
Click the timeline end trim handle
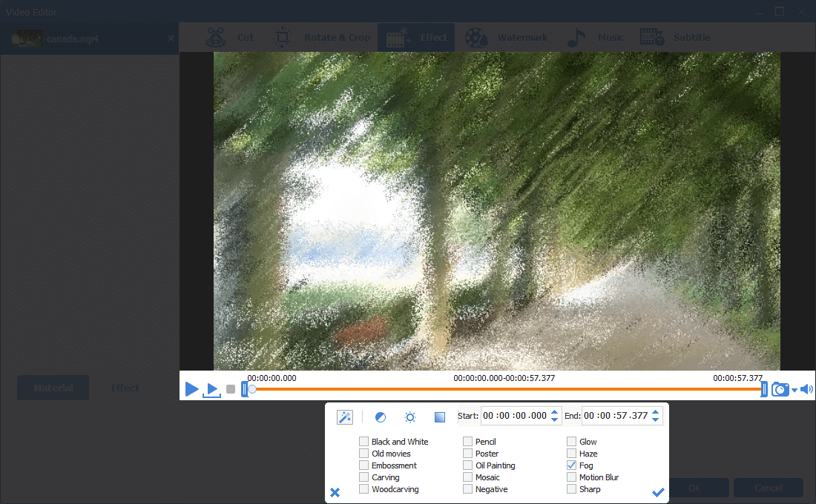(763, 389)
